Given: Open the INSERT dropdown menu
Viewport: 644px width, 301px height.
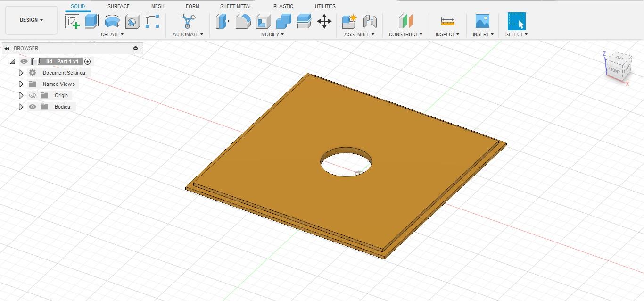Looking at the screenshot, I should coord(483,34).
